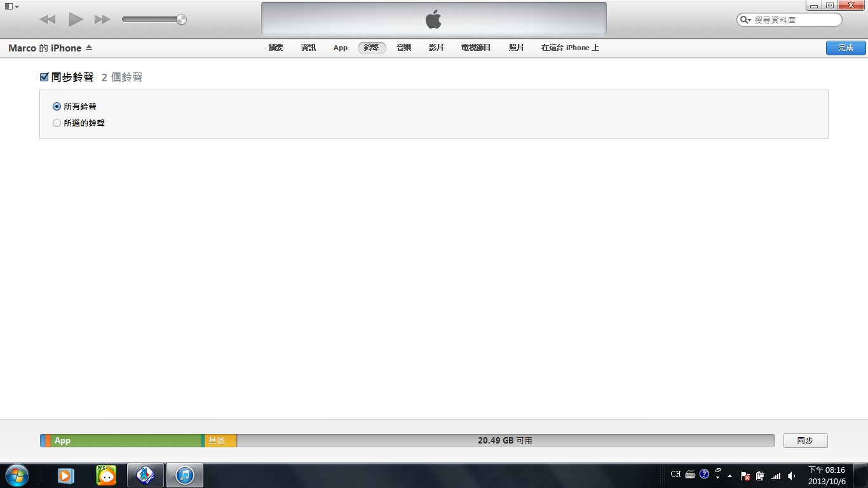This screenshot has width=868, height=488.
Task: Skip forward to the next track
Action: pyautogui.click(x=102, y=20)
